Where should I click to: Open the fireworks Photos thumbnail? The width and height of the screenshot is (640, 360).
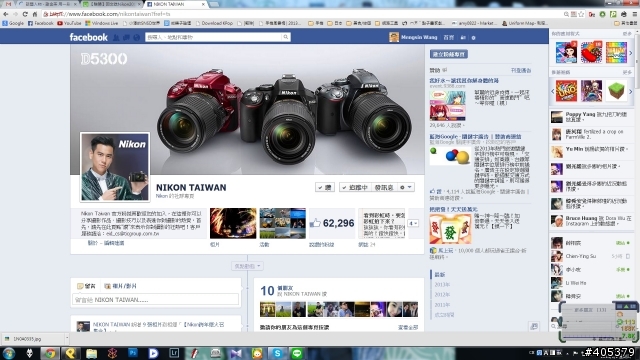(233, 223)
